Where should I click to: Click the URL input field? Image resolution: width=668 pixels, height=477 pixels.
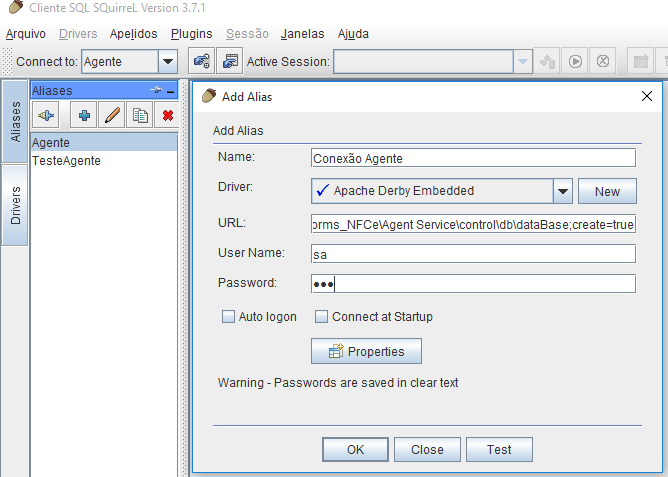pyautogui.click(x=473, y=224)
